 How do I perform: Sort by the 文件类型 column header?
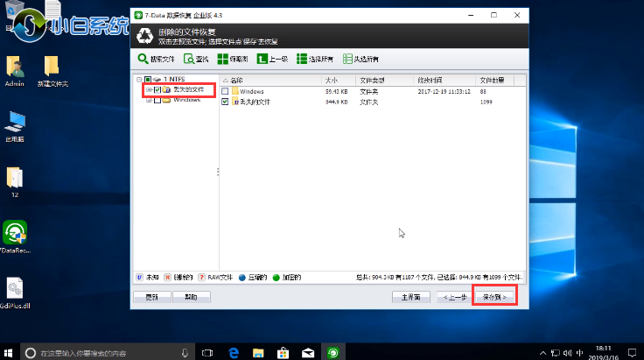384,80
